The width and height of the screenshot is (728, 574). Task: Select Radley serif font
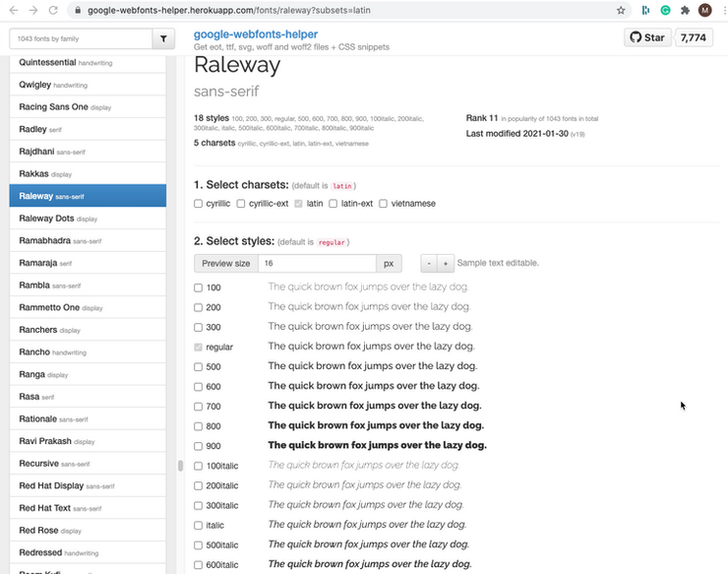pyautogui.click(x=88, y=129)
